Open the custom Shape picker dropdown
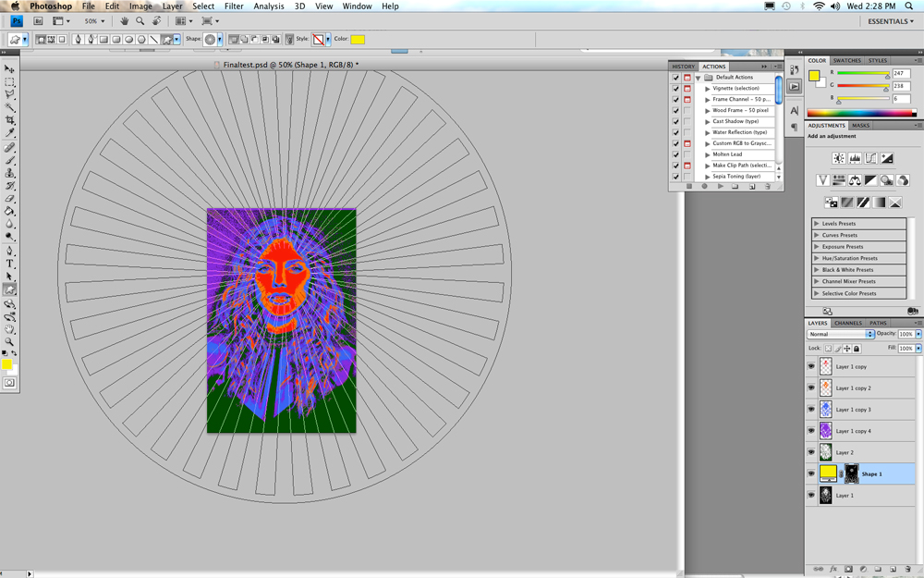The width and height of the screenshot is (924, 578). (220, 40)
